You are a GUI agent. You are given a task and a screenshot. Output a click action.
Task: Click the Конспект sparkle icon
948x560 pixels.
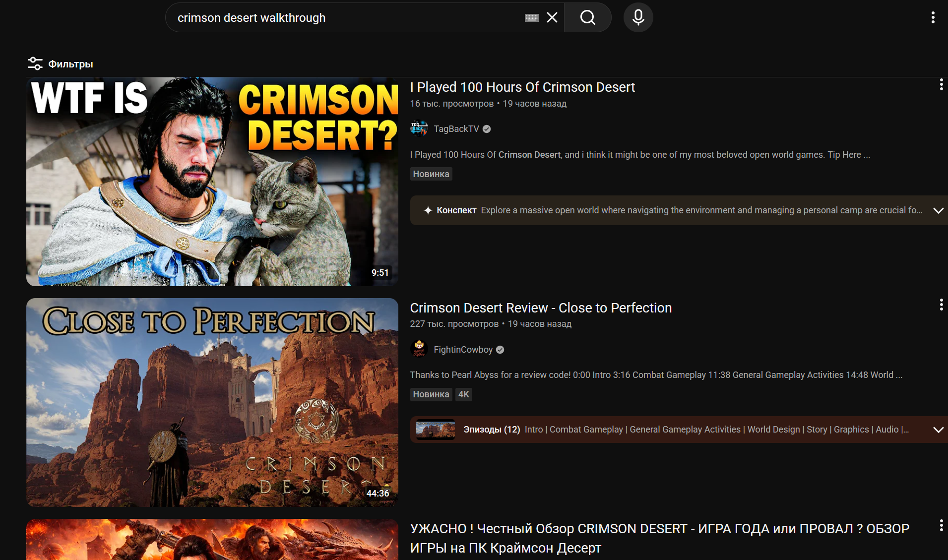pos(428,210)
